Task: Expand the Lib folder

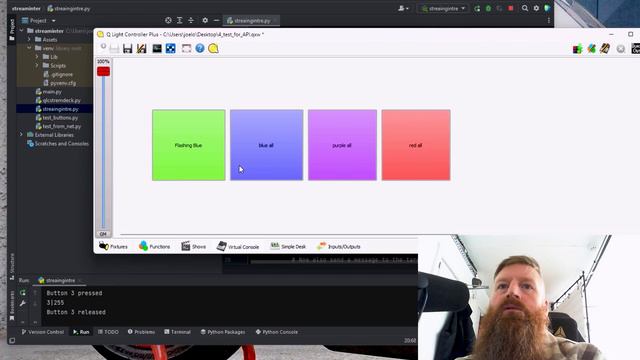Action: click(x=37, y=57)
